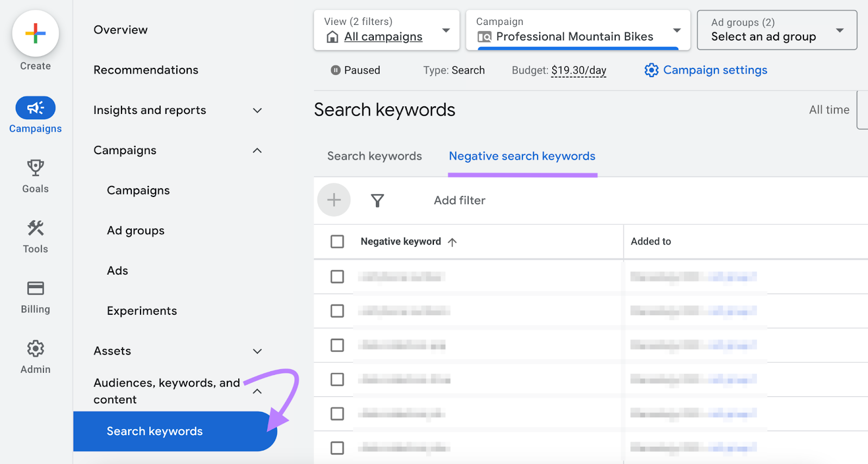This screenshot has width=868, height=464.
Task: Select the Negative search keywords tab
Action: (x=522, y=156)
